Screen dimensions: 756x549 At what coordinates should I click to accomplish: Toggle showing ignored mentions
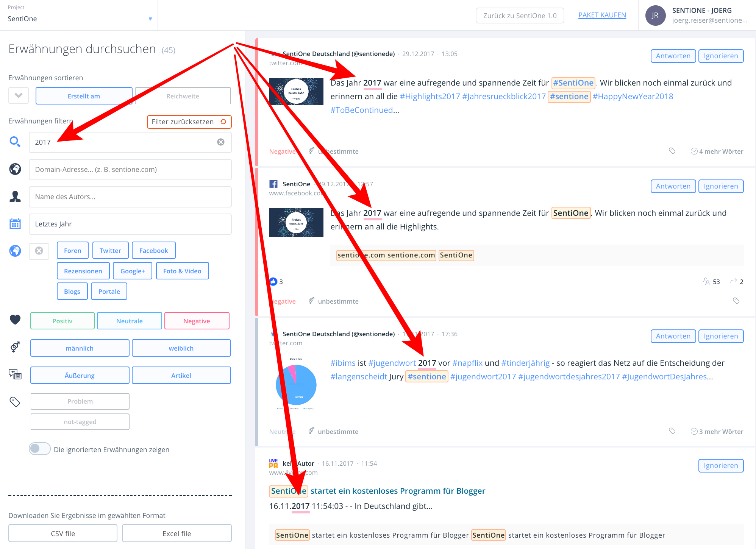[x=40, y=449]
